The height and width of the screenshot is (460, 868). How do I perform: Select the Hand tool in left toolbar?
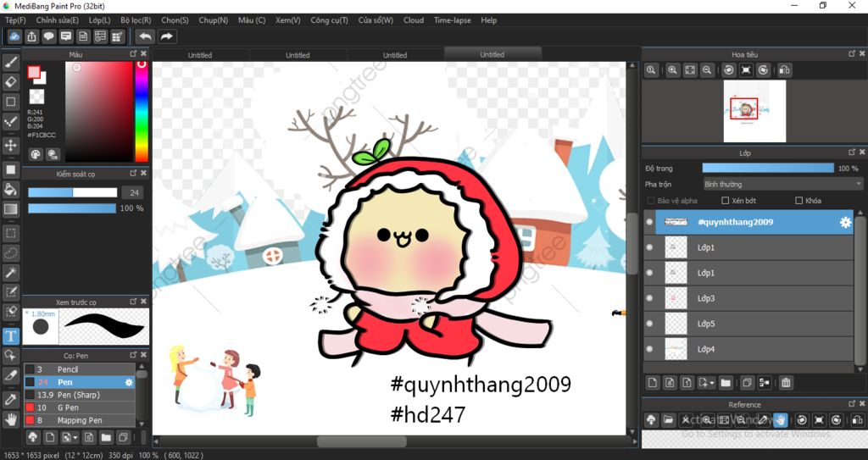[x=10, y=419]
